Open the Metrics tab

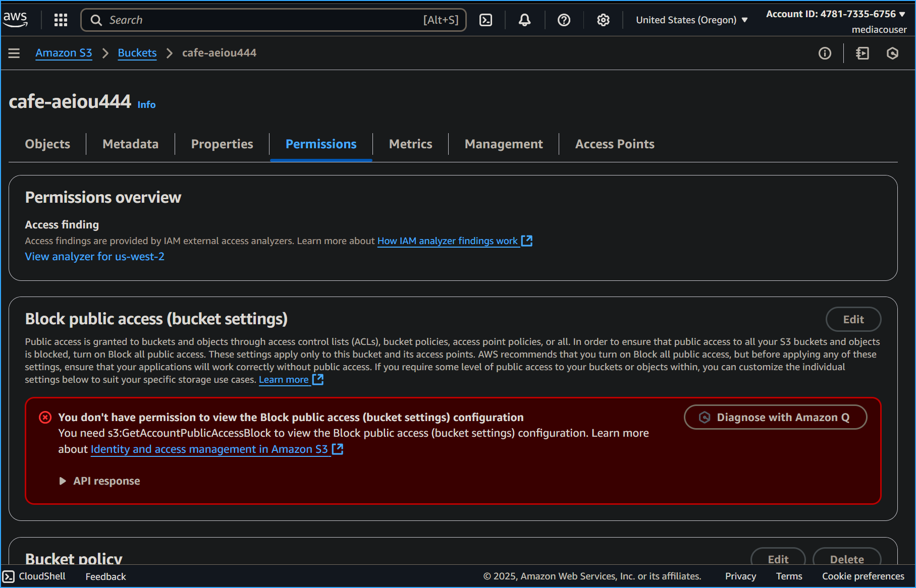point(410,144)
